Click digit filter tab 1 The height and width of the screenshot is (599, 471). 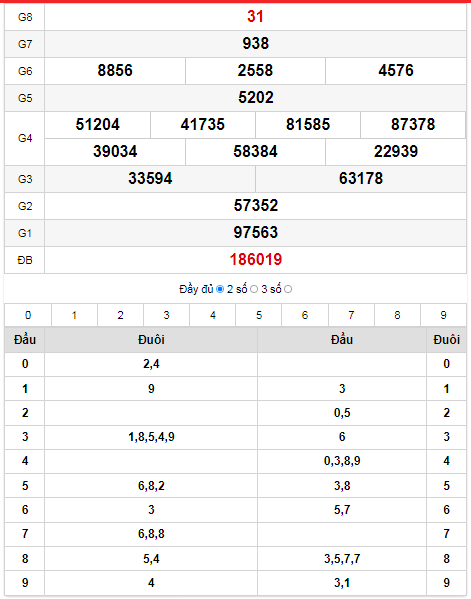pos(74,315)
